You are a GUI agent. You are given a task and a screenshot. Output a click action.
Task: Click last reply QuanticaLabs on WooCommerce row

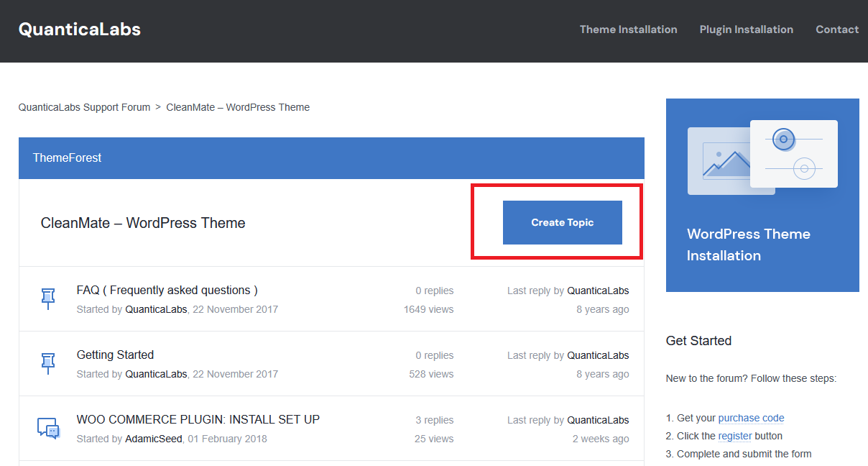point(598,420)
